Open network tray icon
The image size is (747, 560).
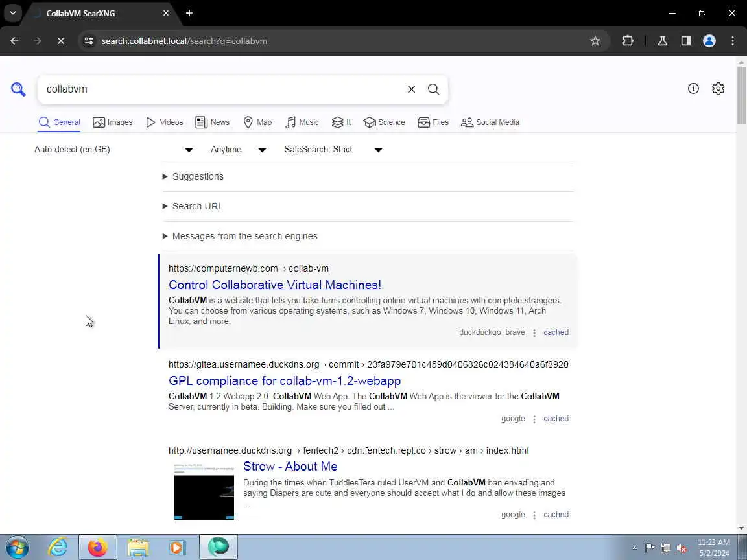(665, 548)
